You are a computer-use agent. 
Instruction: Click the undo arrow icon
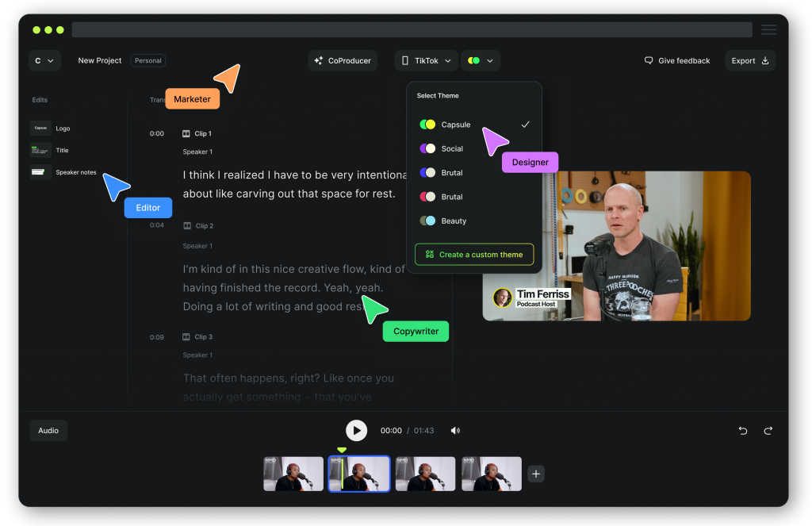pos(743,430)
